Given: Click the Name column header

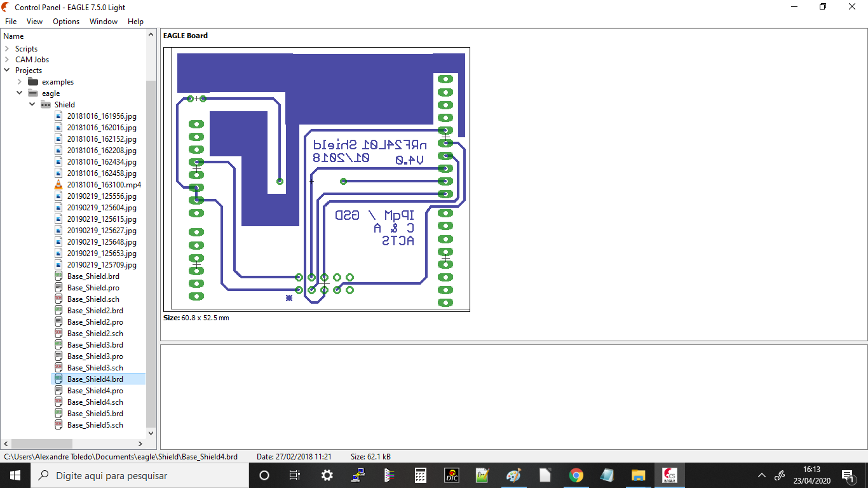Looking at the screenshot, I should click(14, 36).
